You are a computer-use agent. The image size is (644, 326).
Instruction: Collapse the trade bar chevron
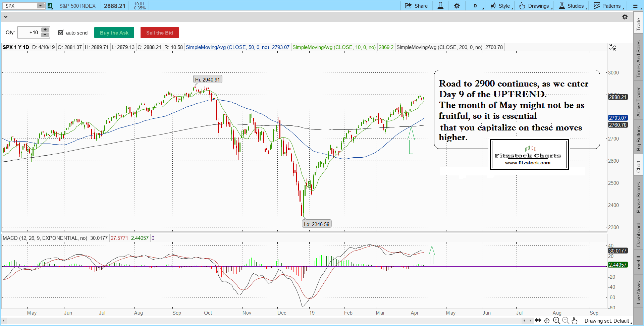click(5, 17)
